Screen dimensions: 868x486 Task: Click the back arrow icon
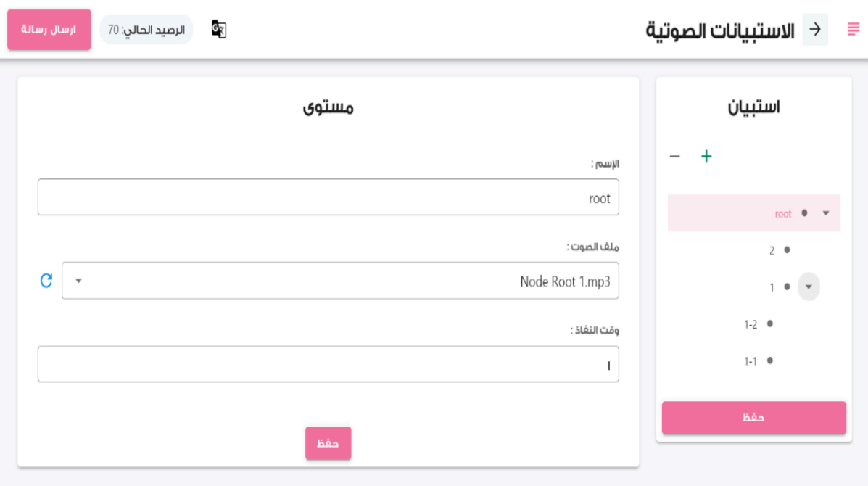[815, 30]
